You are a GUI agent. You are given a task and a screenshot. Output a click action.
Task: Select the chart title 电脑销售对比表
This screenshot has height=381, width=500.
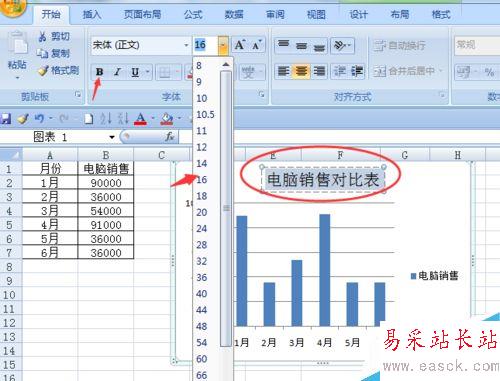click(323, 180)
